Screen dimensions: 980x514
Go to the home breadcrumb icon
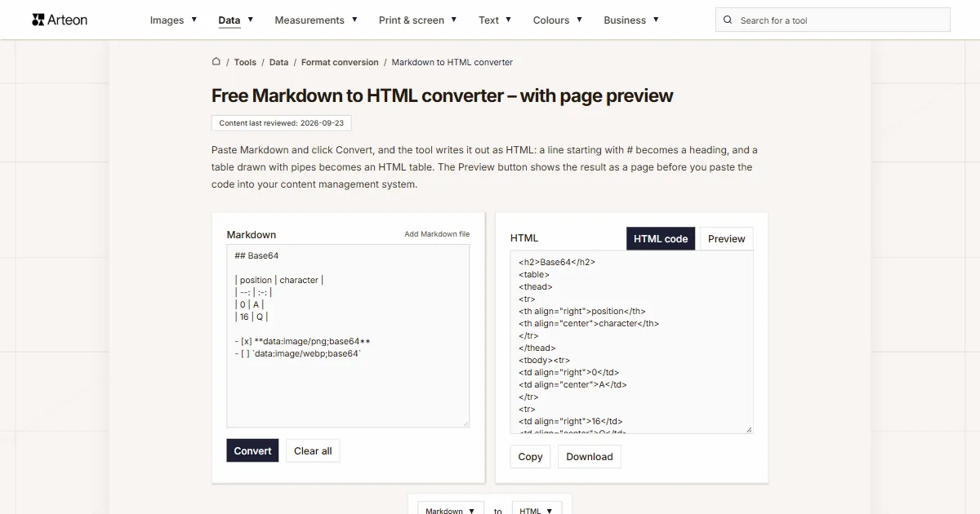216,61
